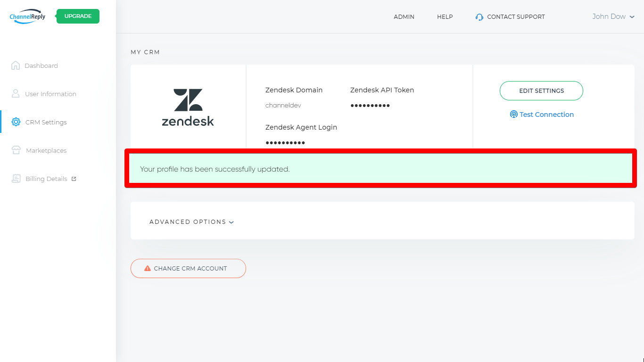Open the John Dow user dropdown
This screenshot has width=644, height=362.
[613, 16]
